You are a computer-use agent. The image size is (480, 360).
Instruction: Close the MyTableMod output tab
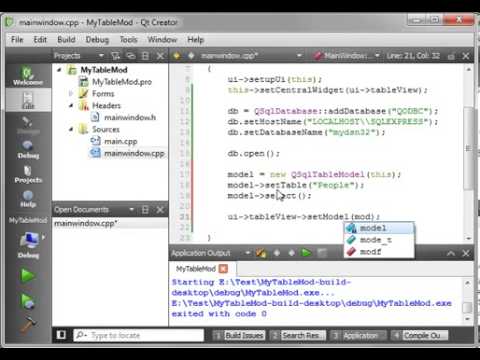pos(223,269)
